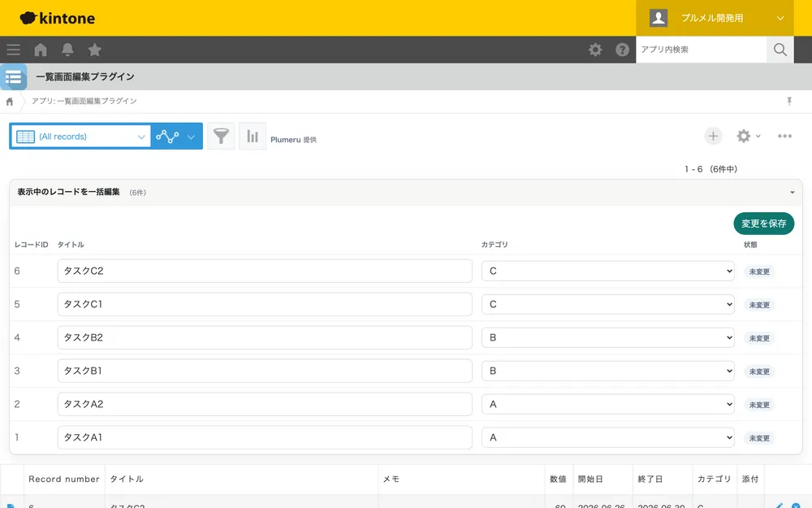
Task: Expand the プルメル開発用 user menu
Action: click(x=715, y=18)
